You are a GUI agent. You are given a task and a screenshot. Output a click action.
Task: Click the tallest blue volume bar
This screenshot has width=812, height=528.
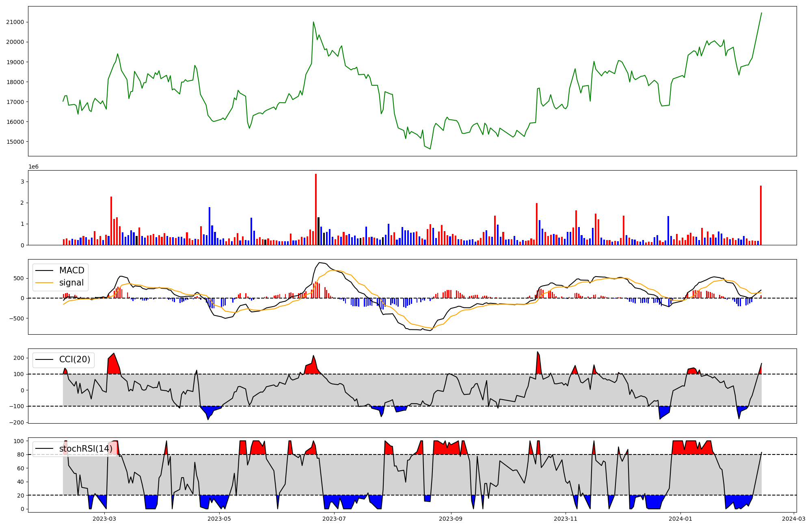tap(209, 226)
